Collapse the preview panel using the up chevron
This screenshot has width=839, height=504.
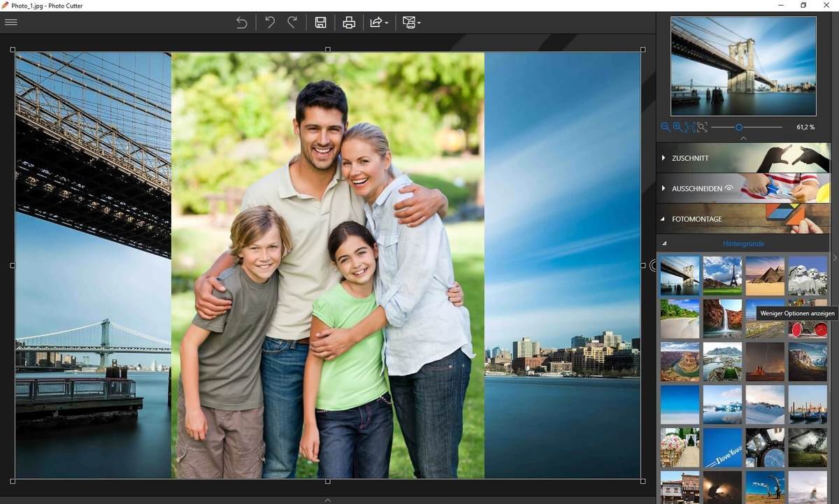(x=743, y=138)
